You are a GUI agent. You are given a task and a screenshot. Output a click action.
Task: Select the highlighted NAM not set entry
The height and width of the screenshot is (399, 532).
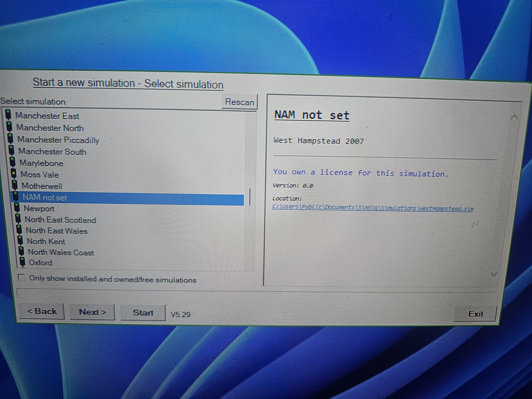pyautogui.click(x=128, y=199)
